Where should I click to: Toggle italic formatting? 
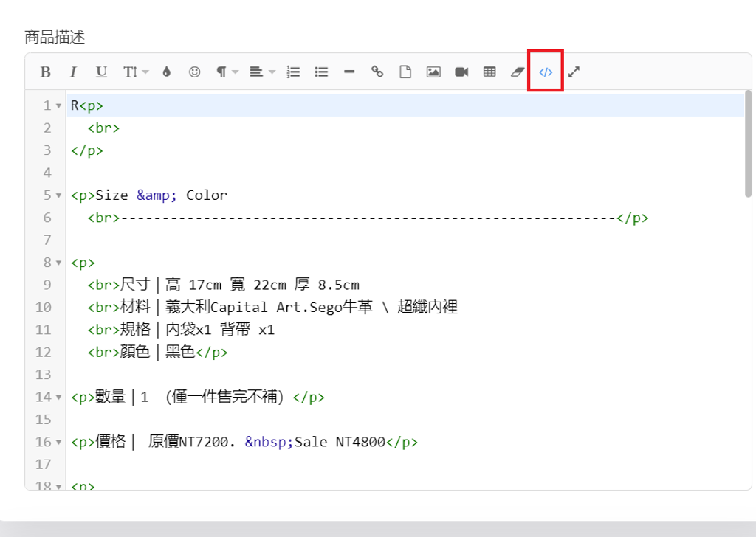pyautogui.click(x=73, y=72)
